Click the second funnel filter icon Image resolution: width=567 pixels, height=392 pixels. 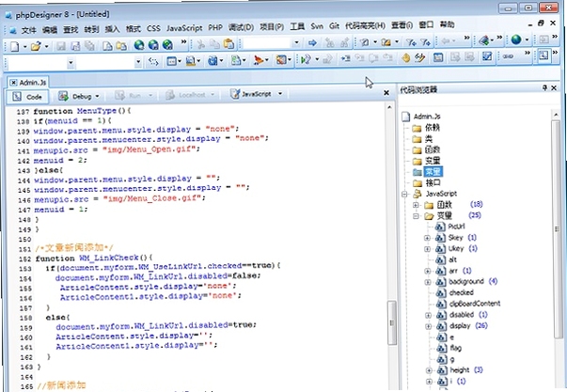[425, 42]
